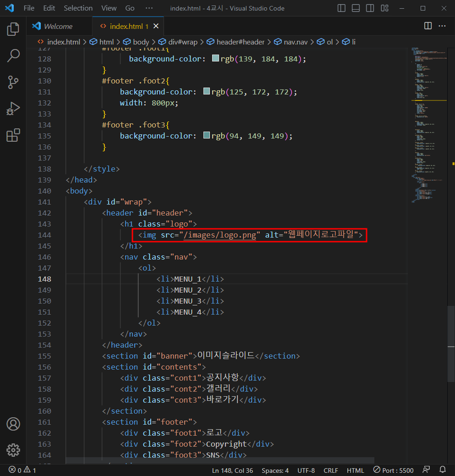Click the horizontal scrollbar at editor bottom
This screenshot has width=455, height=476.
pos(220,460)
